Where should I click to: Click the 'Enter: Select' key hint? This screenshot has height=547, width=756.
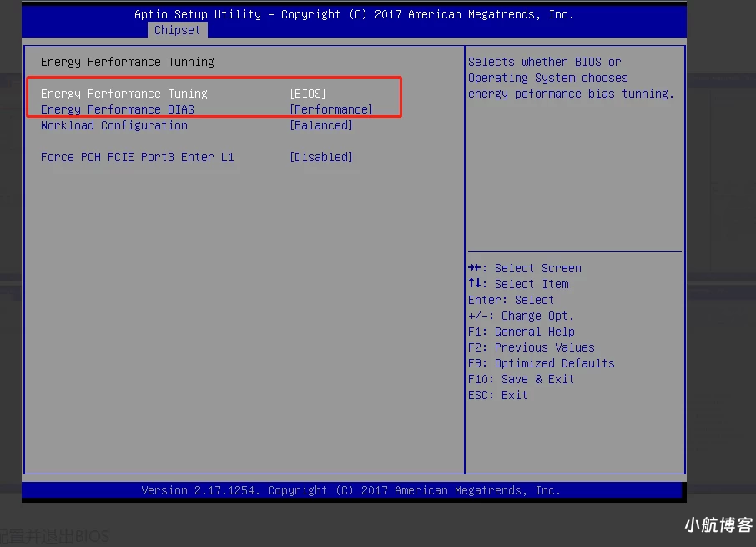pyautogui.click(x=511, y=300)
